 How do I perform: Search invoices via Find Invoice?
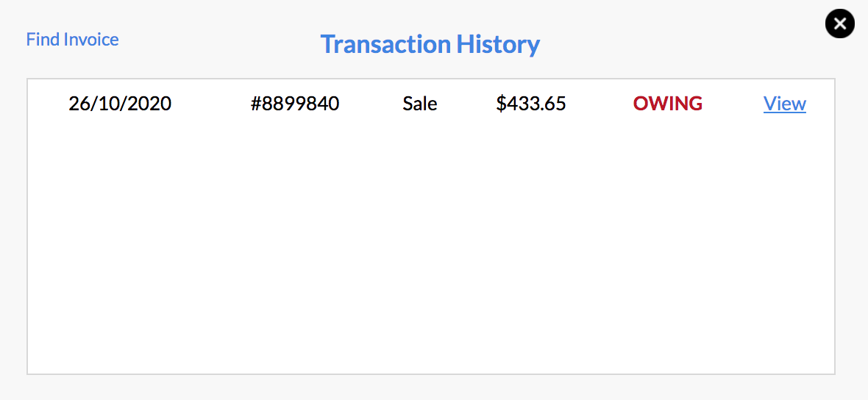point(73,40)
